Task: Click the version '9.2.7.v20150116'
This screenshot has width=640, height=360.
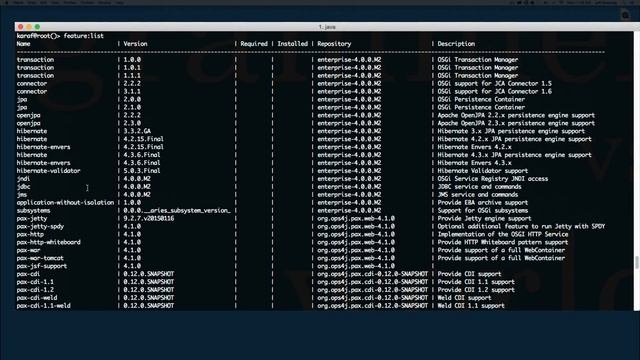Action: 149,218
